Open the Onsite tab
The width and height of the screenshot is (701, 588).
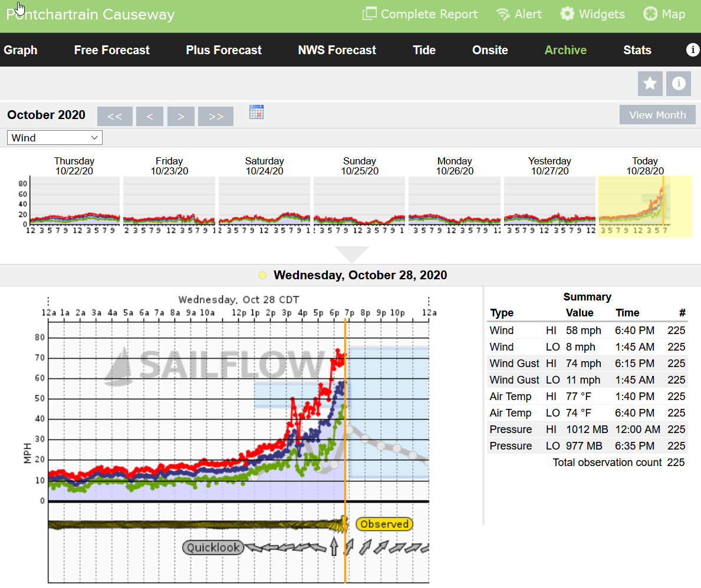pos(490,50)
